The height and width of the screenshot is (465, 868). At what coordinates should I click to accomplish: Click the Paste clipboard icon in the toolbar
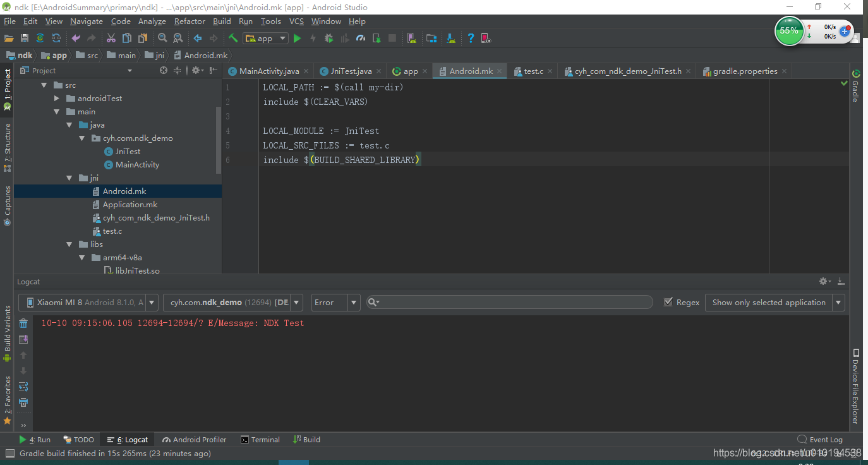point(143,38)
